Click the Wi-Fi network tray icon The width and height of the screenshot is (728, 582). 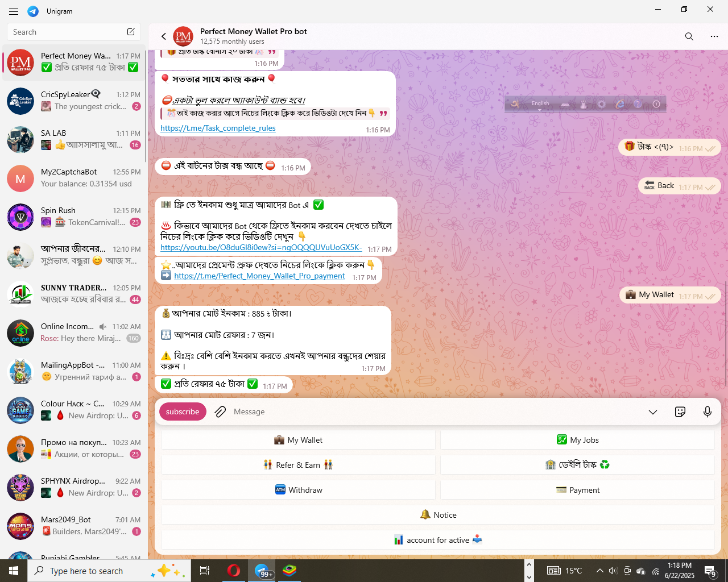tap(655, 571)
